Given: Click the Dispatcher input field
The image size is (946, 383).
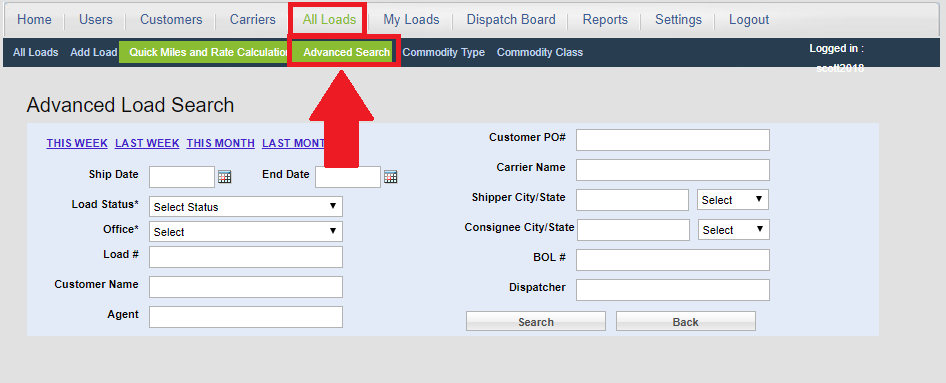Looking at the screenshot, I should pyautogui.click(x=673, y=290).
